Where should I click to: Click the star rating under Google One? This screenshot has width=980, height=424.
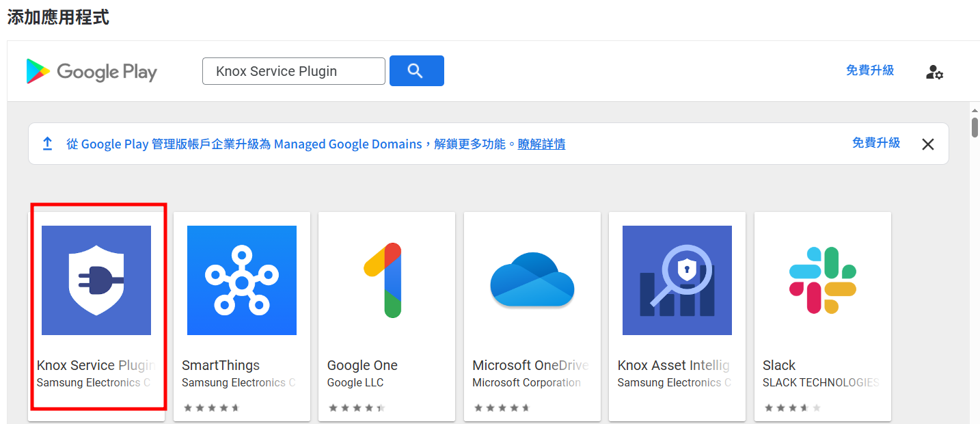(357, 408)
